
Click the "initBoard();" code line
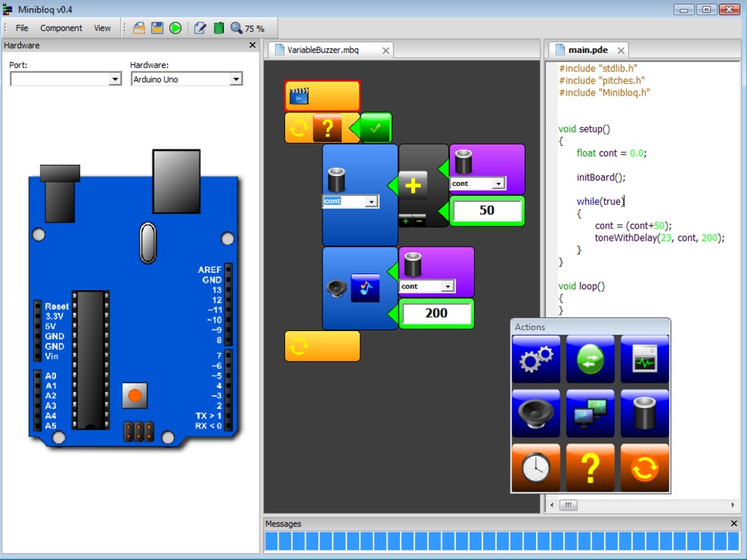601,177
